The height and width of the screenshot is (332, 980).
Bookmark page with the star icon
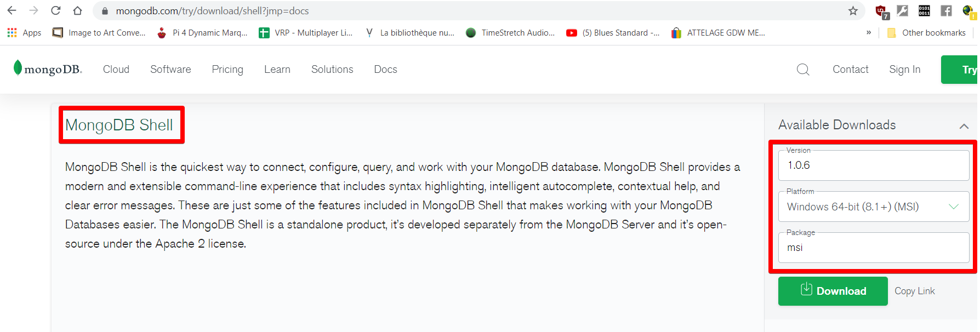point(853,11)
